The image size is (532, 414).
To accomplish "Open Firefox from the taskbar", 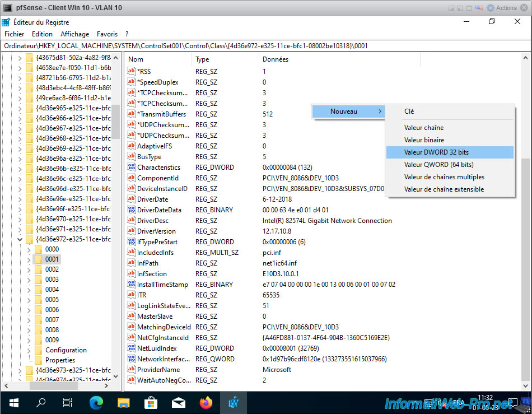I will [206, 403].
